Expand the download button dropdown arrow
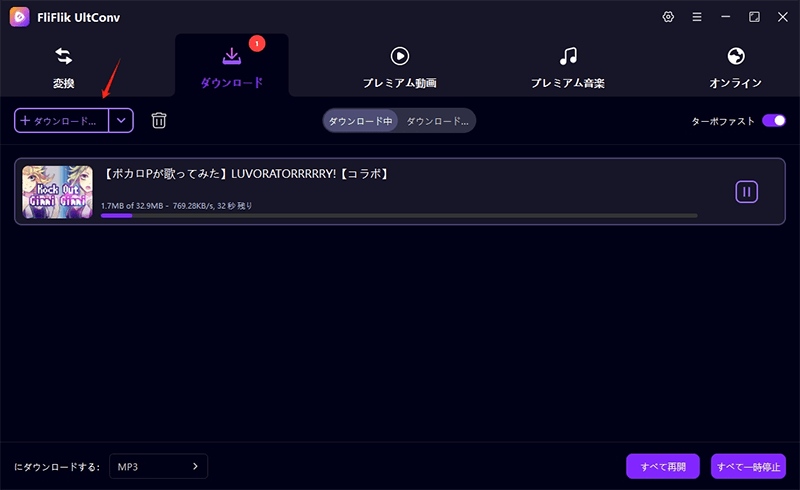 tap(121, 121)
